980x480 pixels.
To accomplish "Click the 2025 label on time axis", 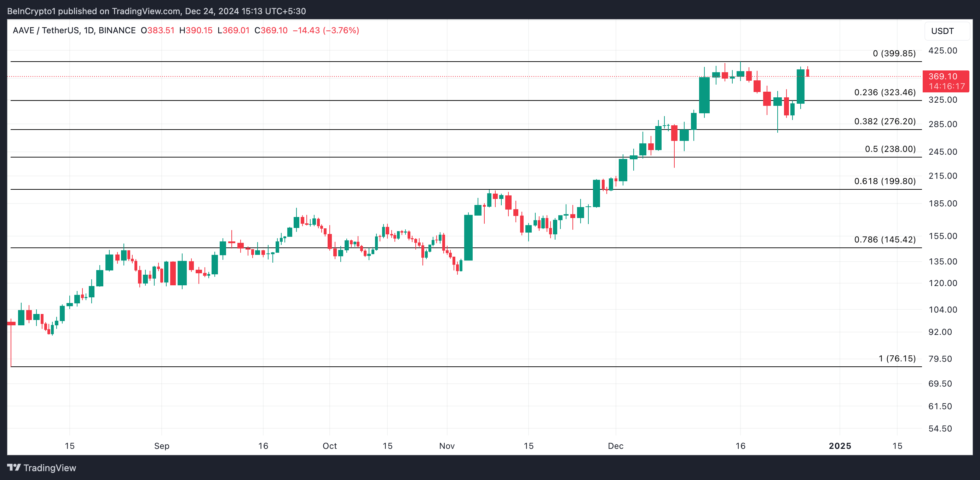I will point(840,446).
